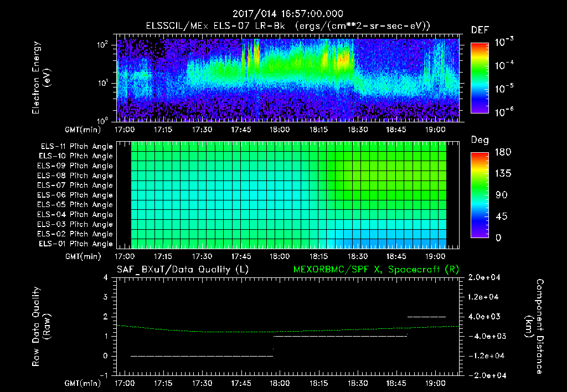
Task: Select the ELS-04 Pitch Angle row label
Action: [75, 215]
